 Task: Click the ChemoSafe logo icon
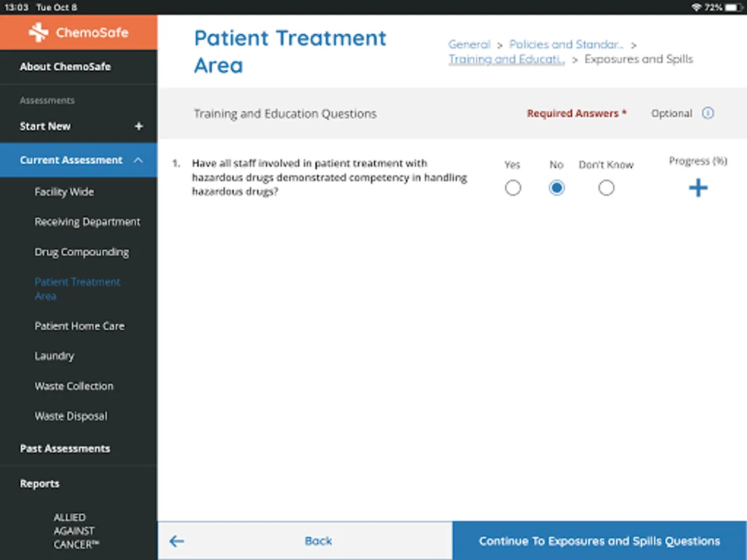[x=39, y=32]
